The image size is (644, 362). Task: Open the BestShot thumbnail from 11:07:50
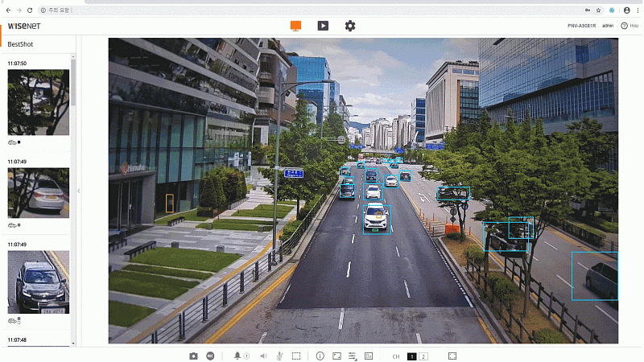39,102
